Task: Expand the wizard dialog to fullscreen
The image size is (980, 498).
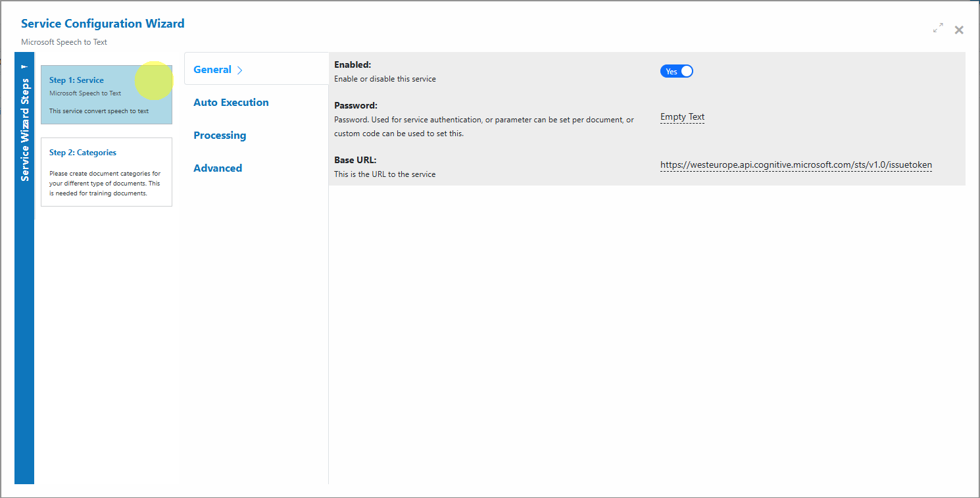Action: [x=938, y=28]
